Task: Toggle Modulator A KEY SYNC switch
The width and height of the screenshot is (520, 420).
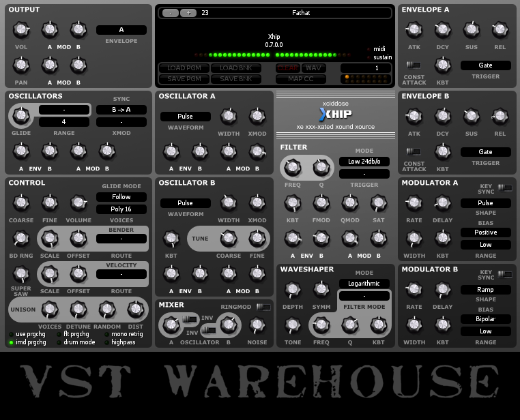Action: [x=505, y=187]
